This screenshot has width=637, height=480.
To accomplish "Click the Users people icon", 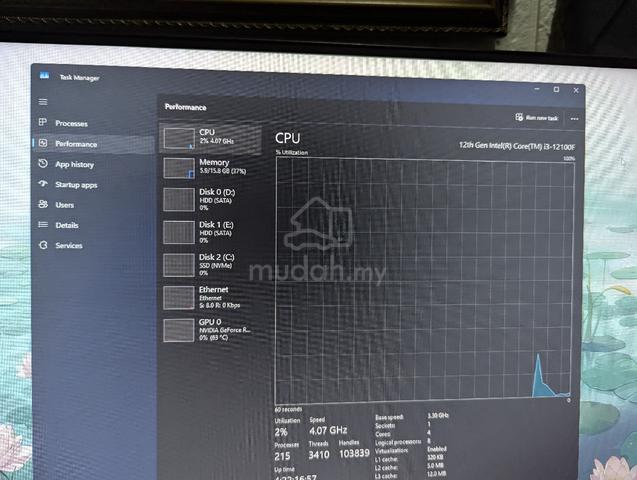I will (43, 204).
